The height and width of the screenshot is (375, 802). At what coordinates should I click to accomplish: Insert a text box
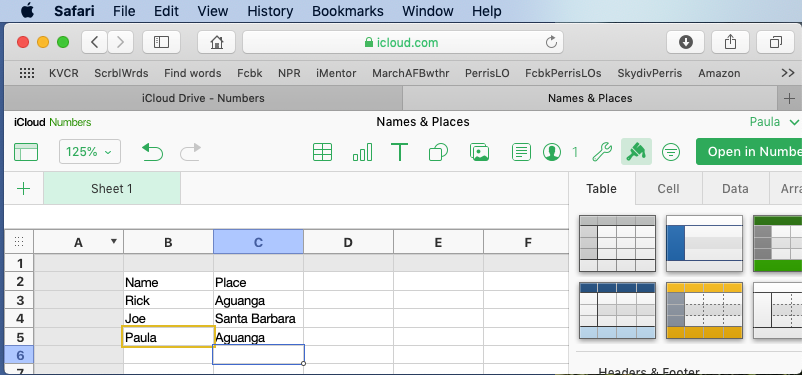399,152
